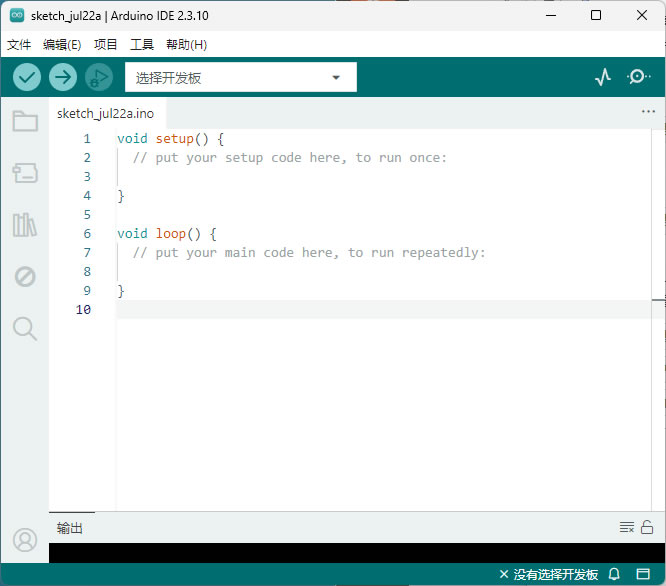Start the Debug button in toolbar
Image resolution: width=666 pixels, height=586 pixels.
pos(99,77)
